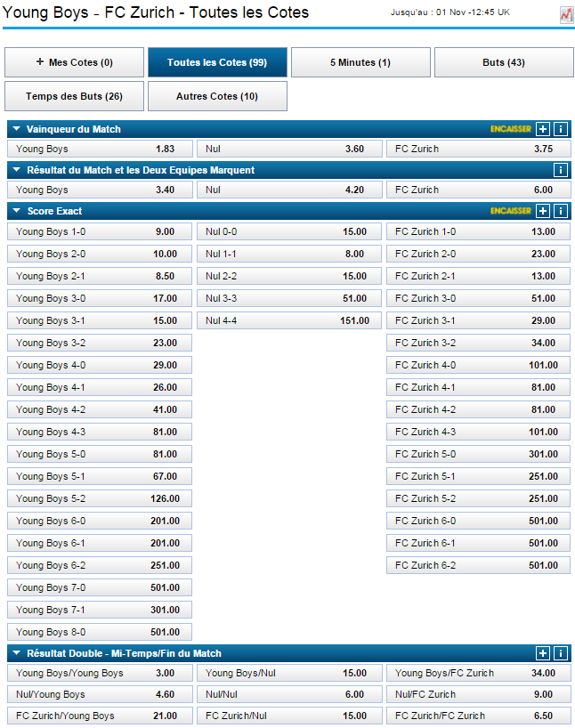Open info icon in Résultat Double header
Image resolution: width=575 pixels, height=728 pixels.
coord(561,653)
